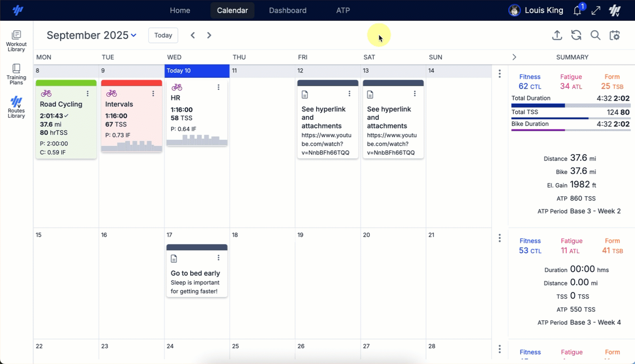Open the Workout Library panel
The height and width of the screenshot is (364, 635).
(16, 41)
